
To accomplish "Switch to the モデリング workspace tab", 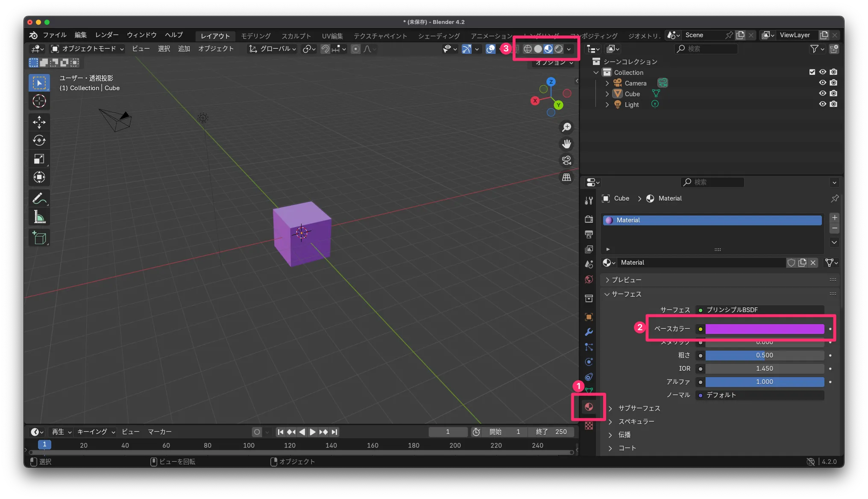I will (x=255, y=36).
